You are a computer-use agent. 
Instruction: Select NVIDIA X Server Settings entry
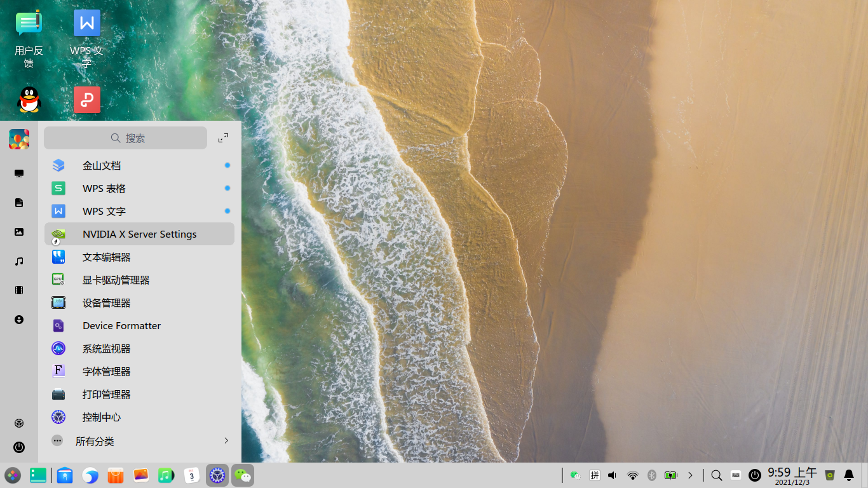tap(140, 234)
